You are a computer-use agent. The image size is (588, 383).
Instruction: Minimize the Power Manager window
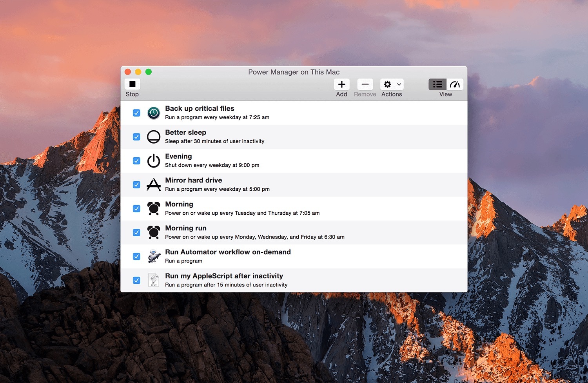pos(138,72)
